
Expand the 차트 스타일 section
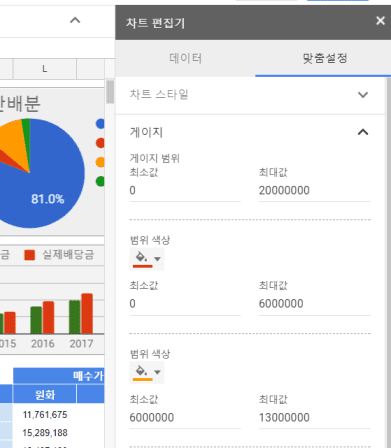[x=250, y=95]
